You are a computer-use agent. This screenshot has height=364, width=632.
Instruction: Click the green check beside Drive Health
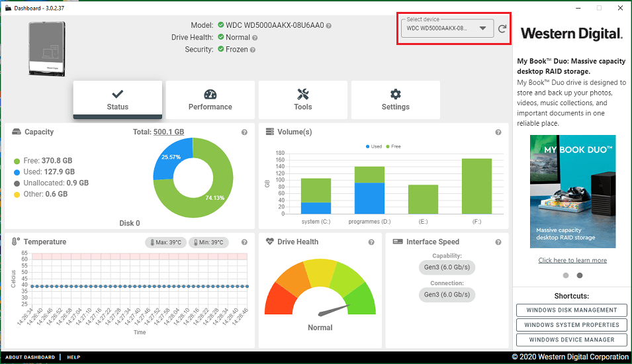click(221, 37)
